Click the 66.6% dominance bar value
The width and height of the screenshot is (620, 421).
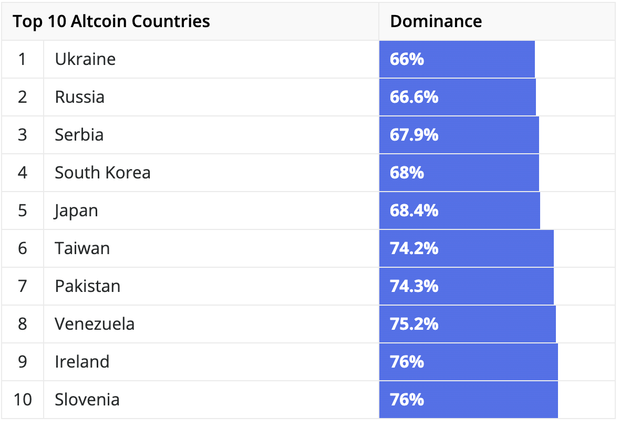(414, 97)
